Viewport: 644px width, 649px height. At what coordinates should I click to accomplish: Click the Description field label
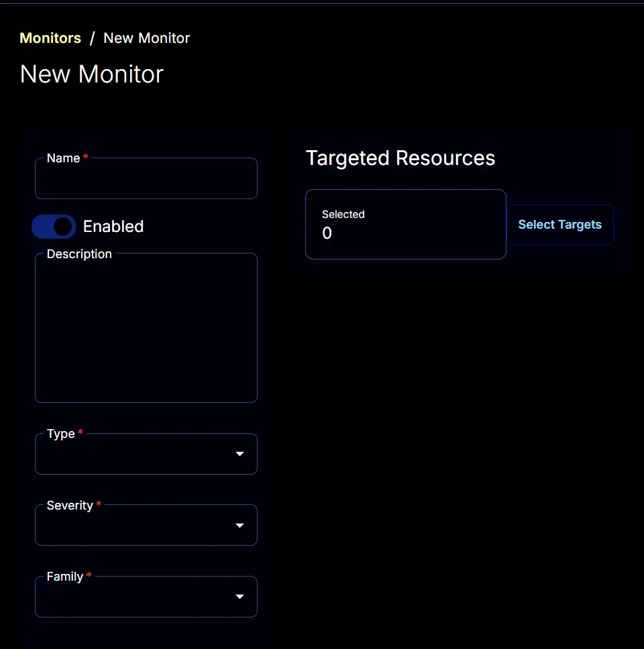point(79,254)
